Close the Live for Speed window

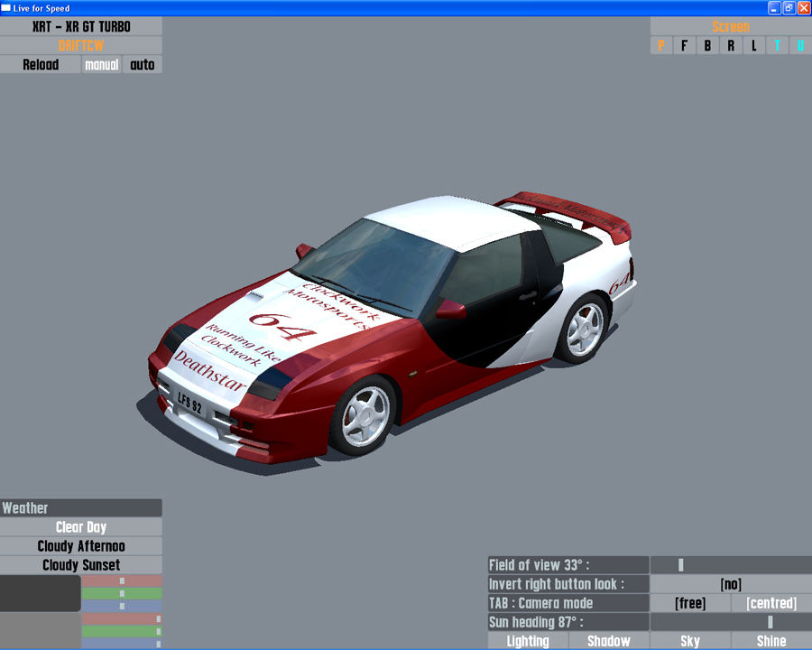(804, 8)
